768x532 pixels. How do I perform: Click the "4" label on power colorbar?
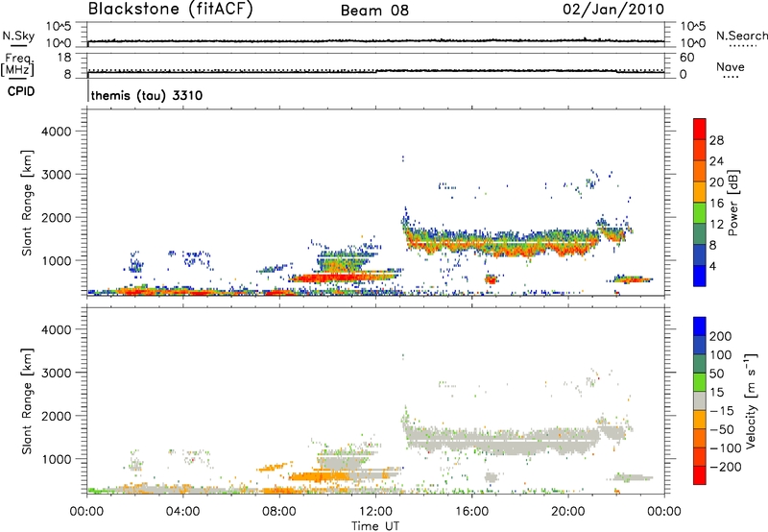(x=712, y=266)
